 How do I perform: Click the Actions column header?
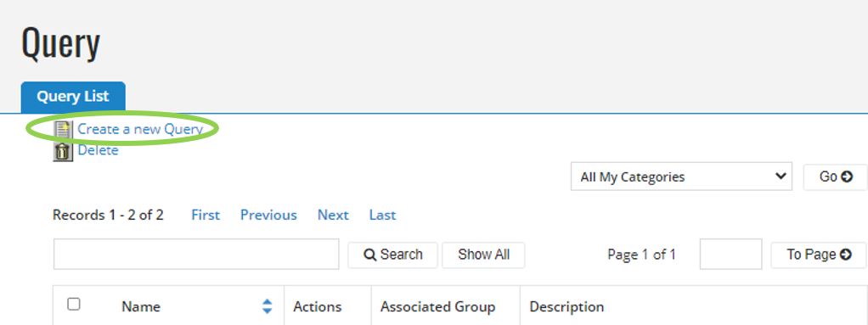[317, 307]
